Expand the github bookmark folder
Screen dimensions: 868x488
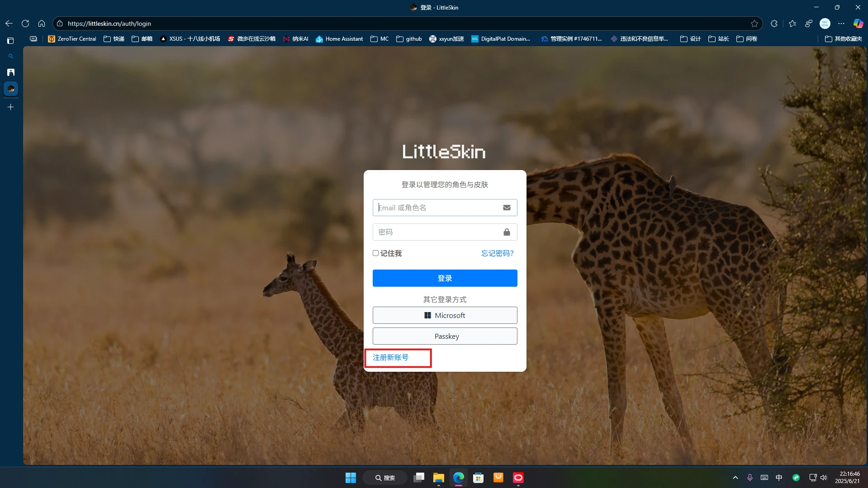409,39
